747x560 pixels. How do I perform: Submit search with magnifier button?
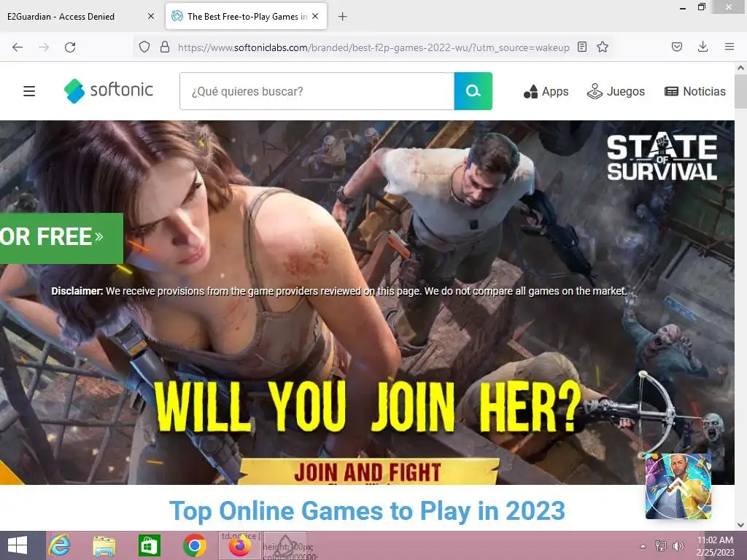(473, 91)
